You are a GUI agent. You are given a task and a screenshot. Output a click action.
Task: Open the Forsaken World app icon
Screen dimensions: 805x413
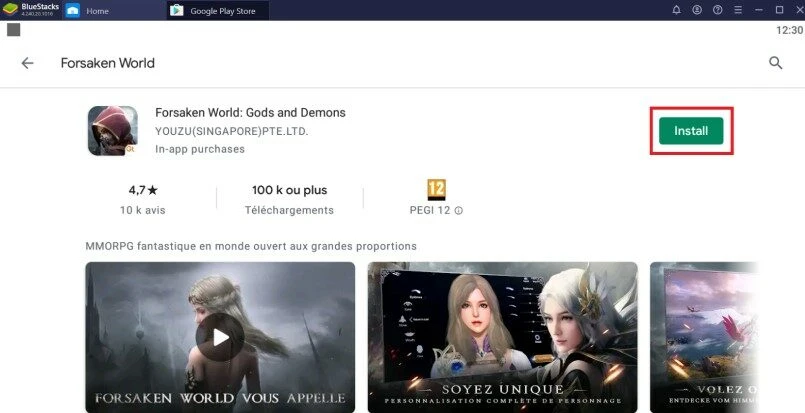[112, 130]
